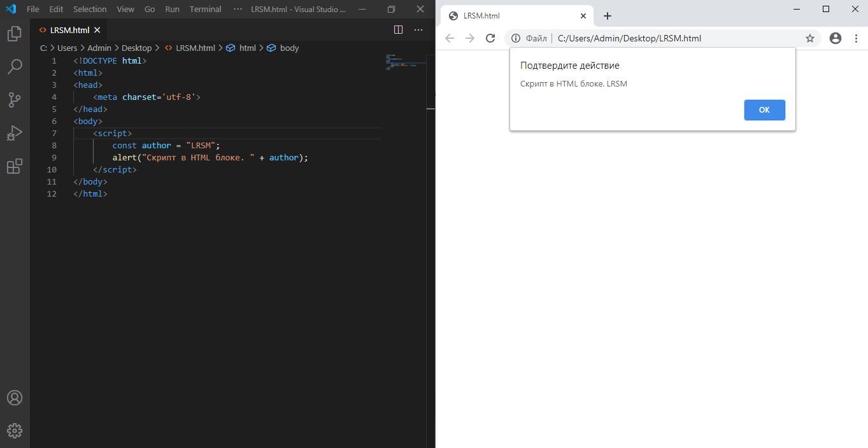Confirm the alert with OK button
The width and height of the screenshot is (868, 448).
(x=764, y=110)
